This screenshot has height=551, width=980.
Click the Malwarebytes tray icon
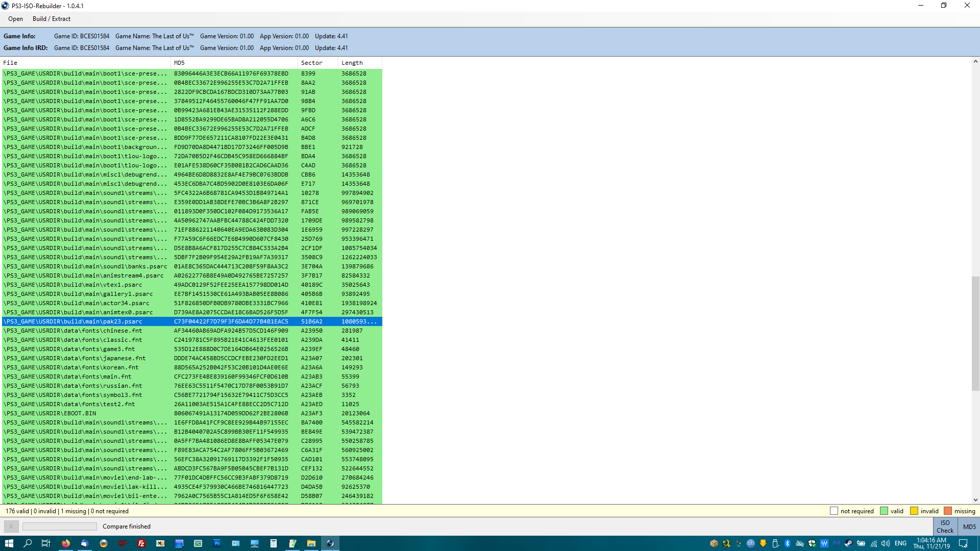837,543
